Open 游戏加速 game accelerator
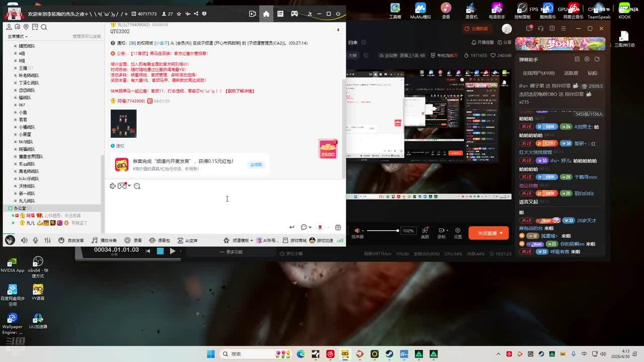644x362 pixels. click(321, 240)
